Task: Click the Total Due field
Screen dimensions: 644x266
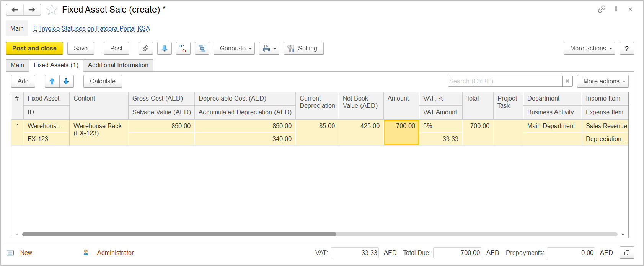Action: pyautogui.click(x=457, y=253)
